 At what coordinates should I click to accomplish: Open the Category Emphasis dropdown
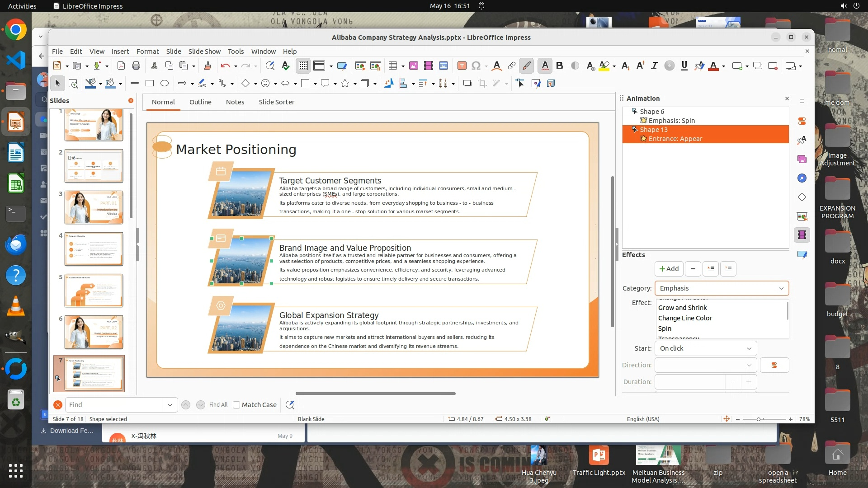pyautogui.click(x=722, y=288)
